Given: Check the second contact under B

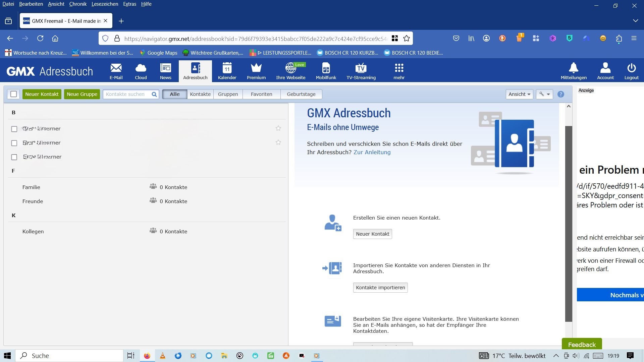Looking at the screenshot, I should [14, 143].
